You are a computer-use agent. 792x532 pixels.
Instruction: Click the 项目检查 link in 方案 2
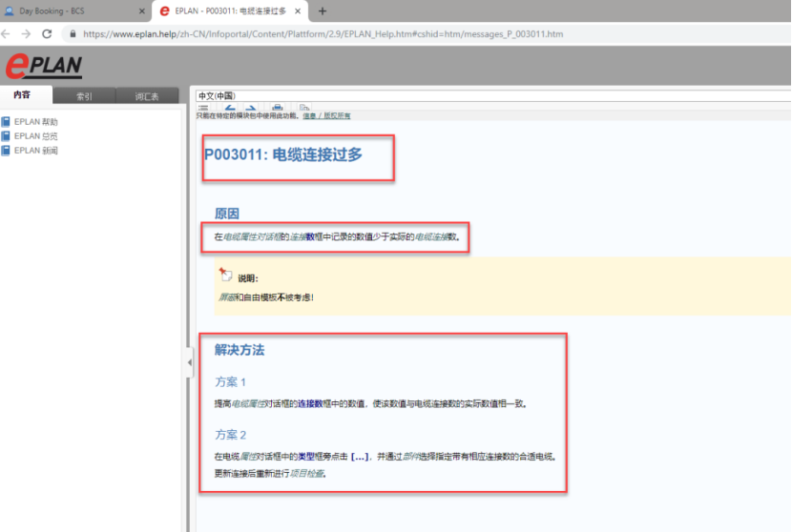click(306, 474)
